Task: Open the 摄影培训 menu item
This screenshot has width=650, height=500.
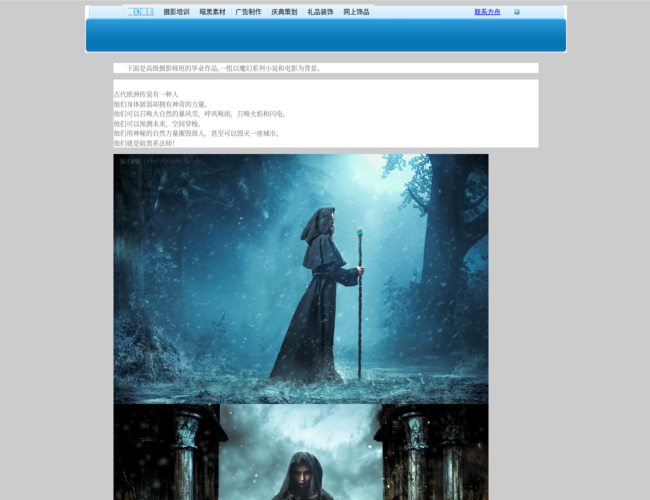Action: point(176,12)
